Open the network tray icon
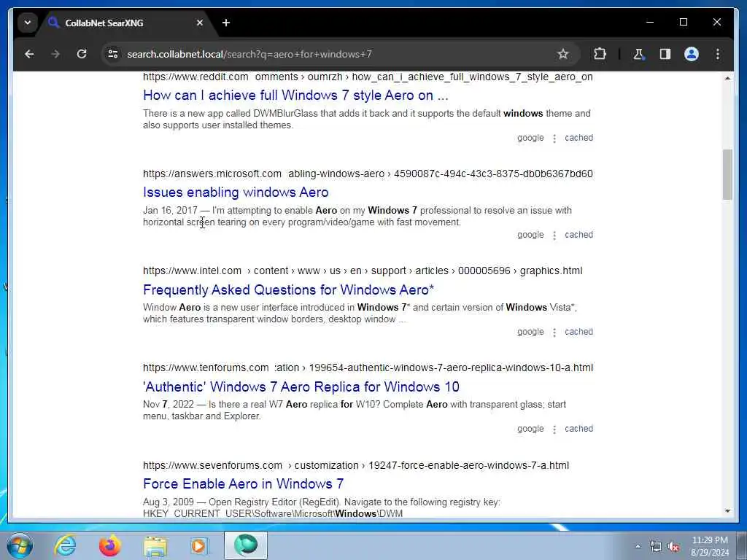 coord(656,547)
